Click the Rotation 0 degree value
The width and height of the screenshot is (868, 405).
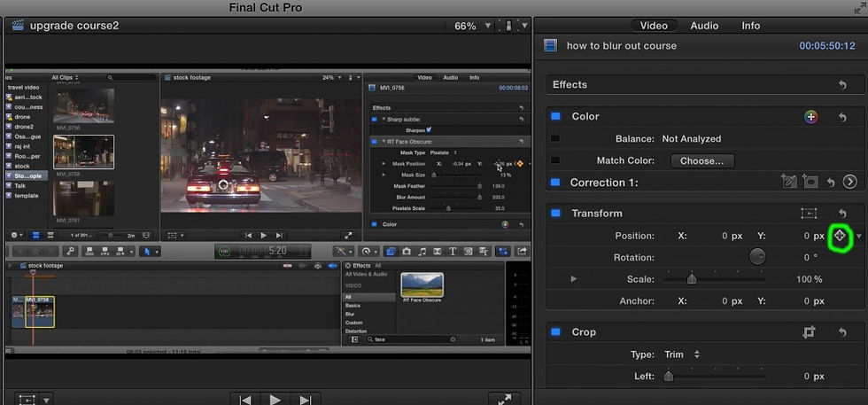tap(810, 258)
